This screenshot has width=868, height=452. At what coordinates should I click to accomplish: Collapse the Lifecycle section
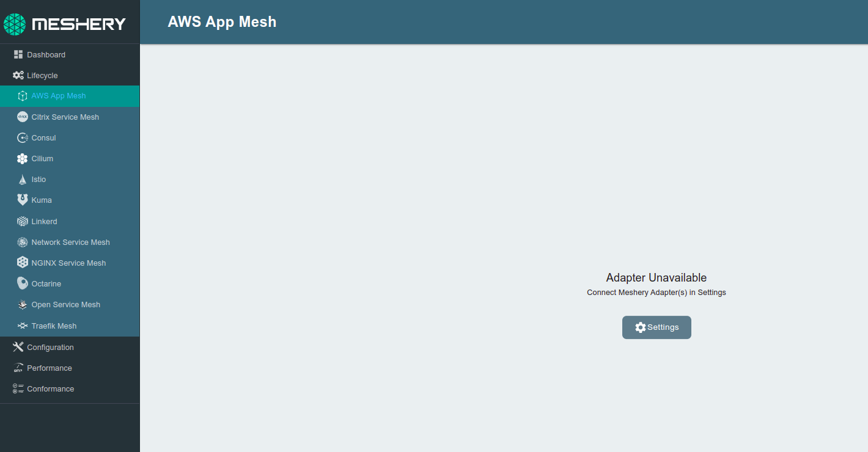41,75
